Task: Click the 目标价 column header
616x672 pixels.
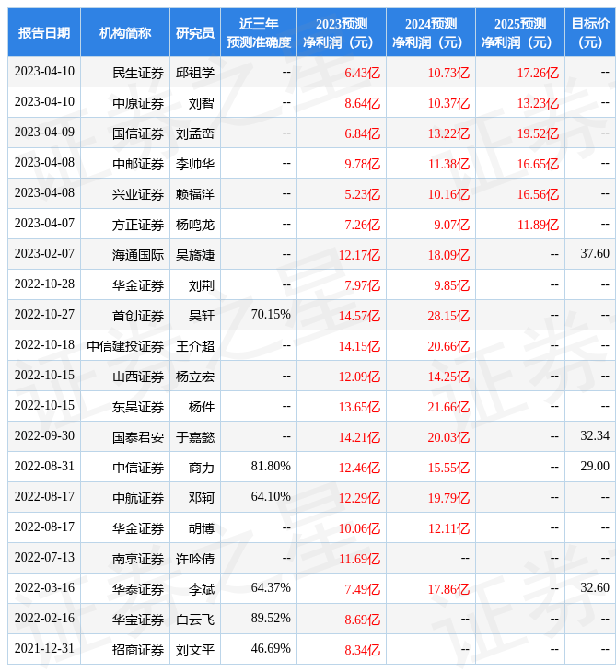Action: pyautogui.click(x=590, y=32)
